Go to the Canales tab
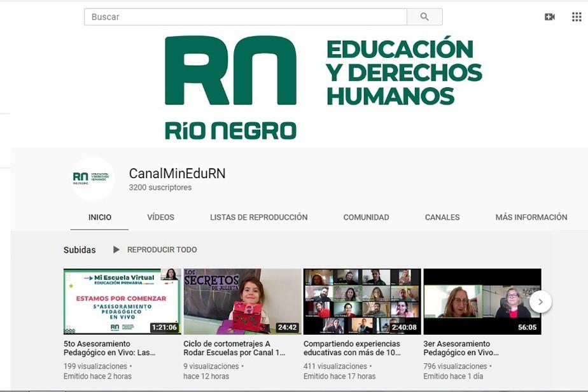The image size is (588, 392). point(442,217)
